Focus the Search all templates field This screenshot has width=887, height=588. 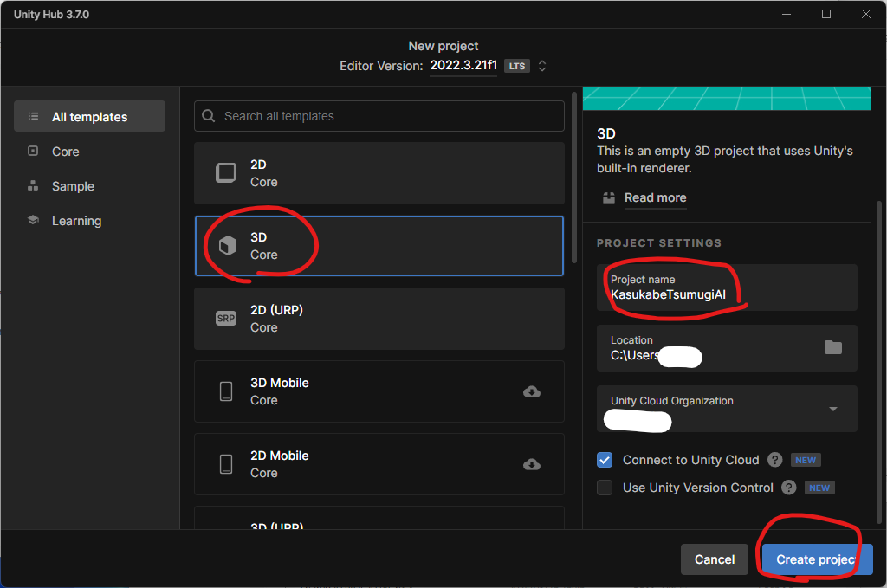point(379,116)
